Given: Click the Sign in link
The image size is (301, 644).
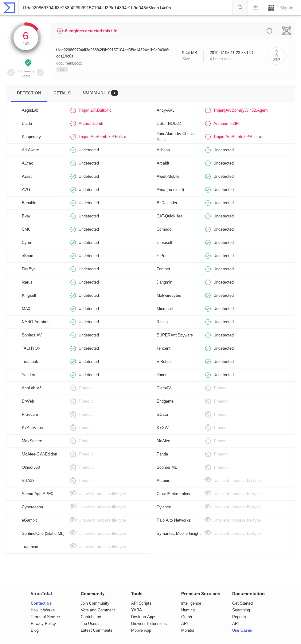Looking at the screenshot, I should 287,8.
